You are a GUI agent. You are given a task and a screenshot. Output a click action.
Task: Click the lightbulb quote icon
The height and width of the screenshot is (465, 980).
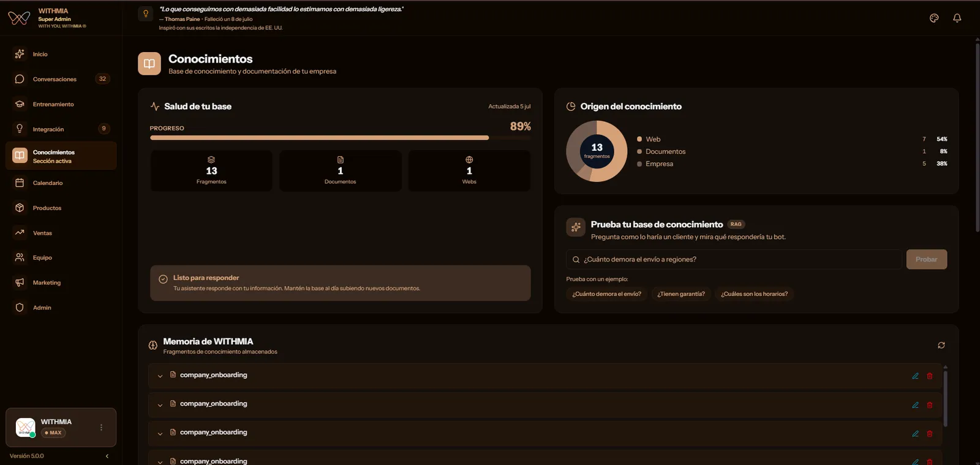(x=146, y=13)
